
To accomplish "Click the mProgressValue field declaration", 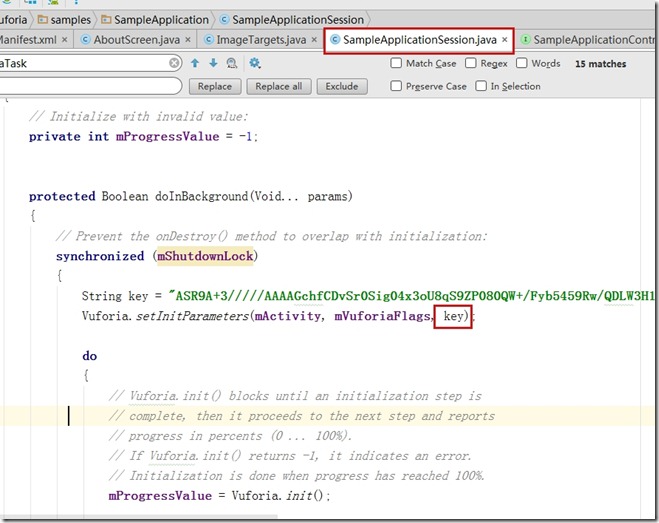I will pyautogui.click(x=167, y=137).
